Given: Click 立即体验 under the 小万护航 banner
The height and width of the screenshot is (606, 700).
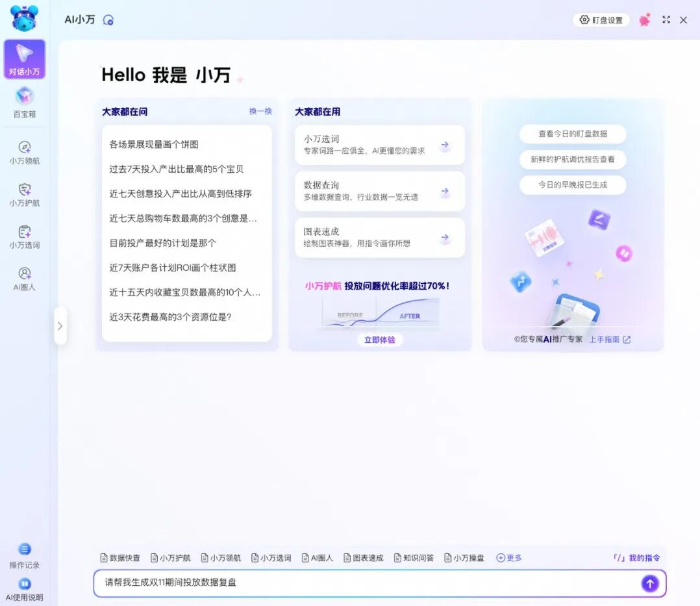Looking at the screenshot, I should (380, 340).
